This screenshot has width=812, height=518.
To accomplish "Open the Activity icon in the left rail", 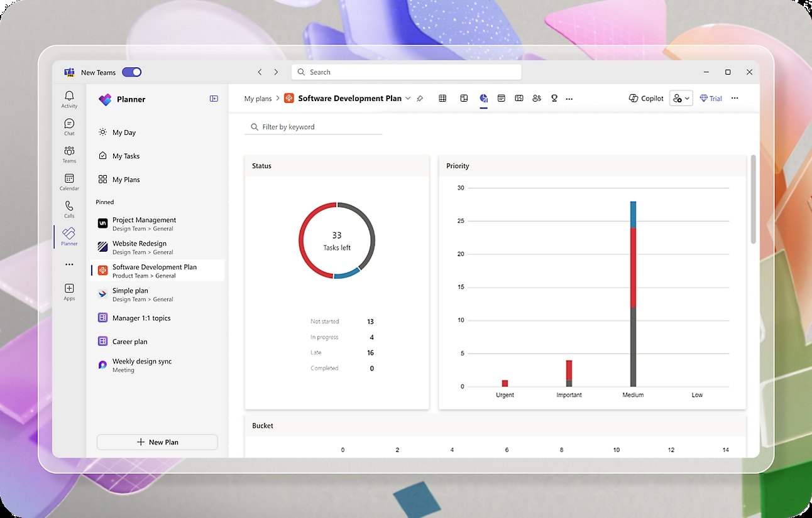I will (69, 97).
